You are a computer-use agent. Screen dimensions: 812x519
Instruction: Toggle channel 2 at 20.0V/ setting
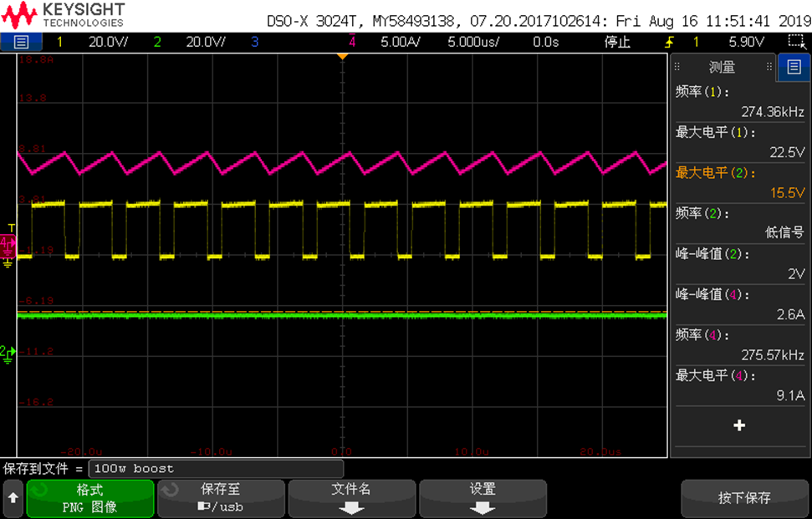(190, 42)
